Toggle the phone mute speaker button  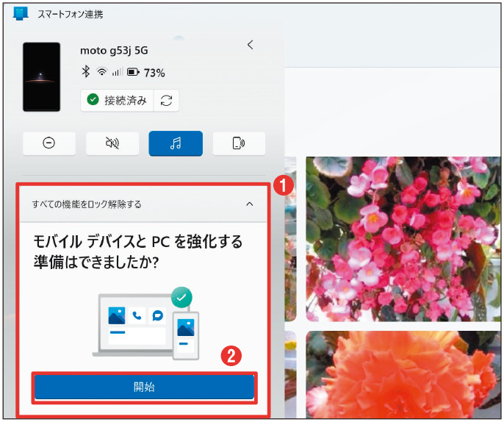click(112, 143)
